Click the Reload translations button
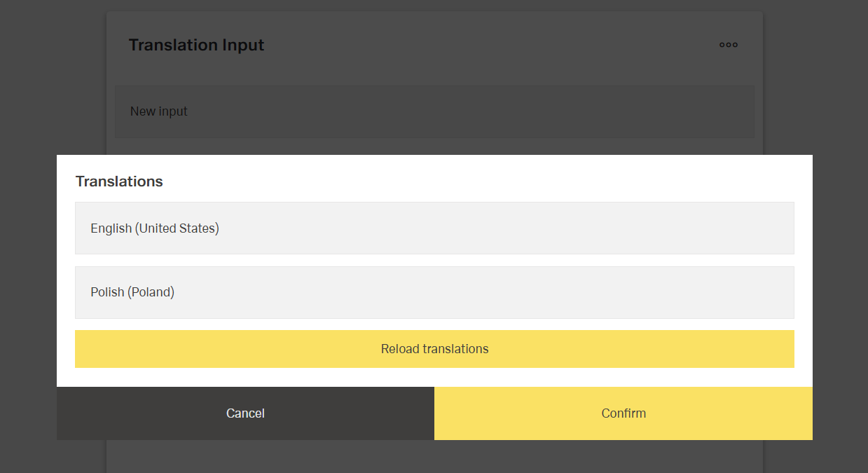Screen dimensions: 868x473 click(434, 348)
